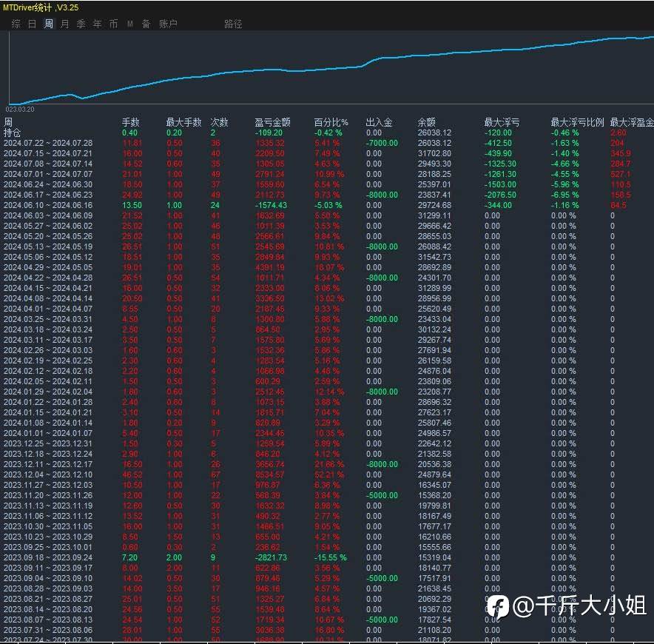Click the 31702.80 balance cell
This screenshot has width=654, height=644.
point(434,153)
